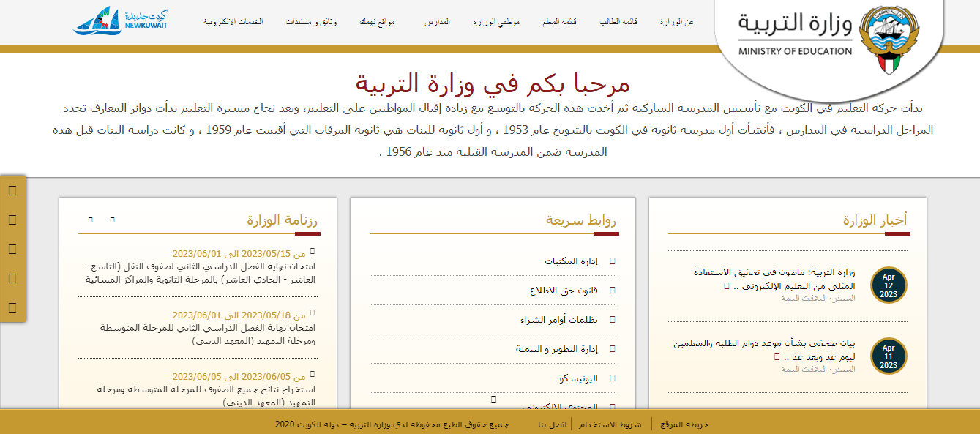980x434 pixels.
Task: Click the icon beside إدارة المكتبات link
Action: pyautogui.click(x=613, y=261)
